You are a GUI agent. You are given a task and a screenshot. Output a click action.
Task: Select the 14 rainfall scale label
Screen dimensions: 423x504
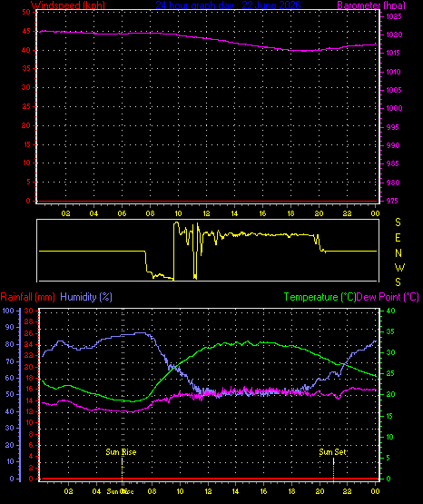(x=29, y=400)
